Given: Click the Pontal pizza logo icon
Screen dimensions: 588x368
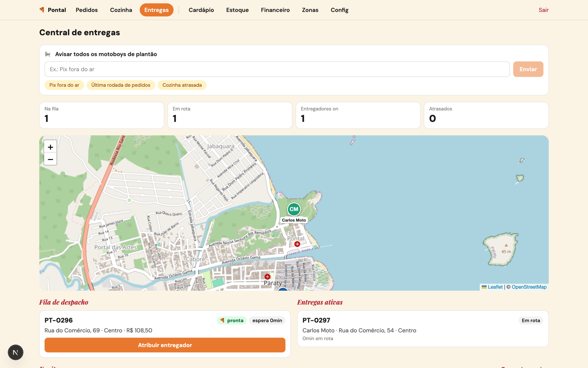Looking at the screenshot, I should tap(42, 10).
